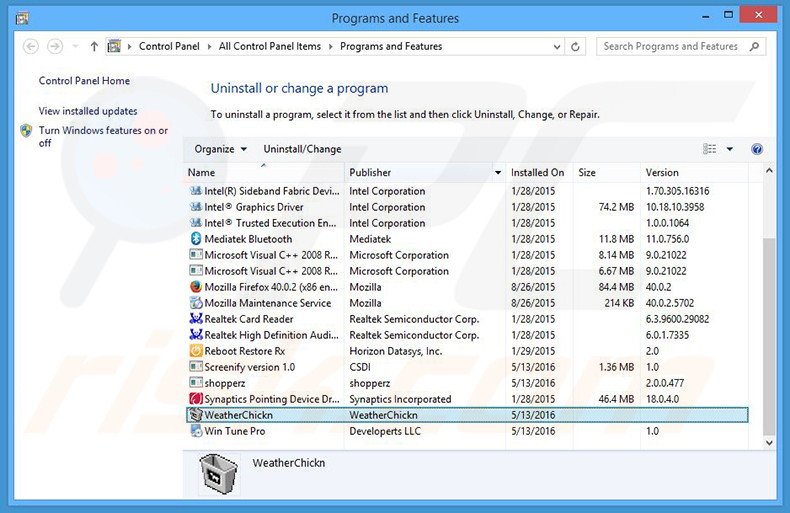Click the 84.4 MB size value
This screenshot has height=513, width=790.
(x=616, y=287)
